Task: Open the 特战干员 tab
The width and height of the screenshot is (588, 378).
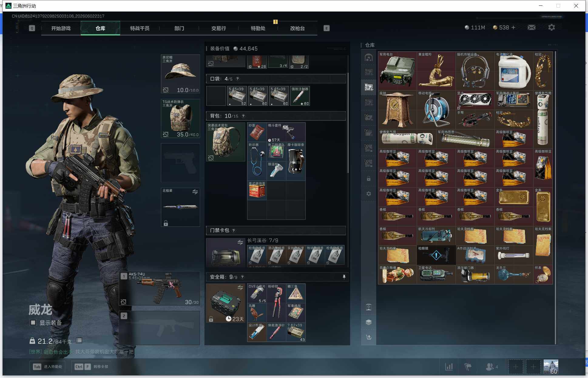Action: click(x=140, y=28)
